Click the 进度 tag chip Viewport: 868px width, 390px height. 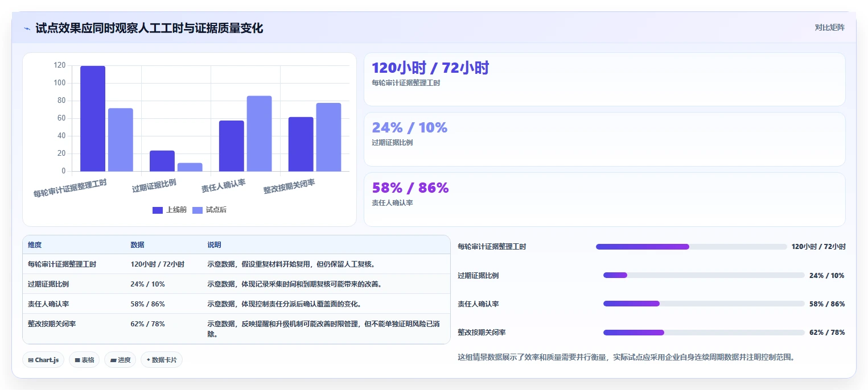click(120, 360)
